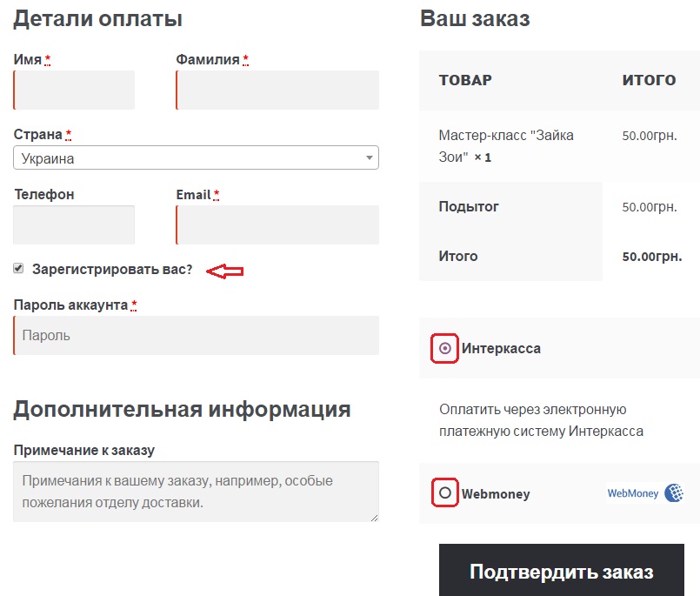The width and height of the screenshot is (700, 596).
Task: Click the 'Примечание к заказу' text area
Action: click(196, 492)
